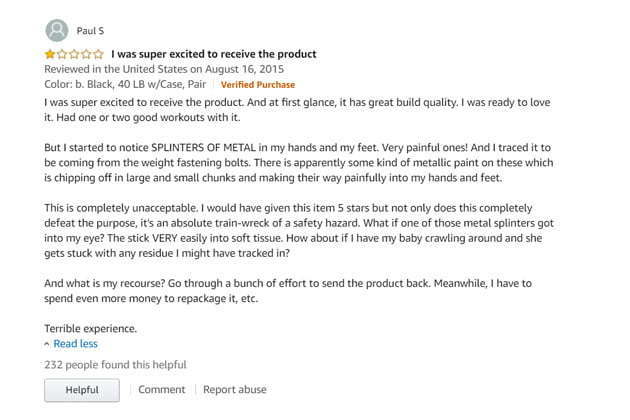Click the Verified Purchase label
Viewport: 630px width, 420px height.
[258, 85]
